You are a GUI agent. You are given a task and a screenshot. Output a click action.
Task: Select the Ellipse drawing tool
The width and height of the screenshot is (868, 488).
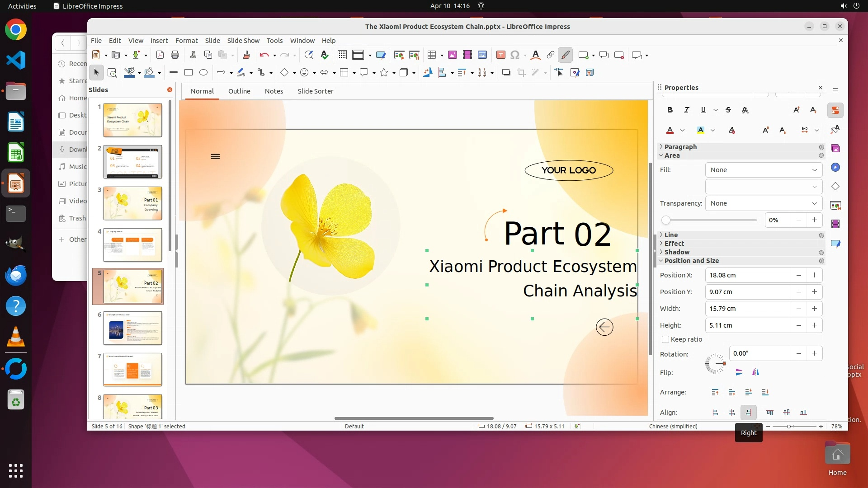(x=203, y=72)
